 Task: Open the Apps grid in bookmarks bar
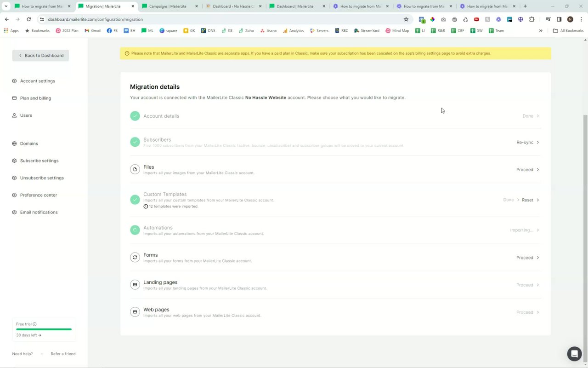pyautogui.click(x=11, y=30)
